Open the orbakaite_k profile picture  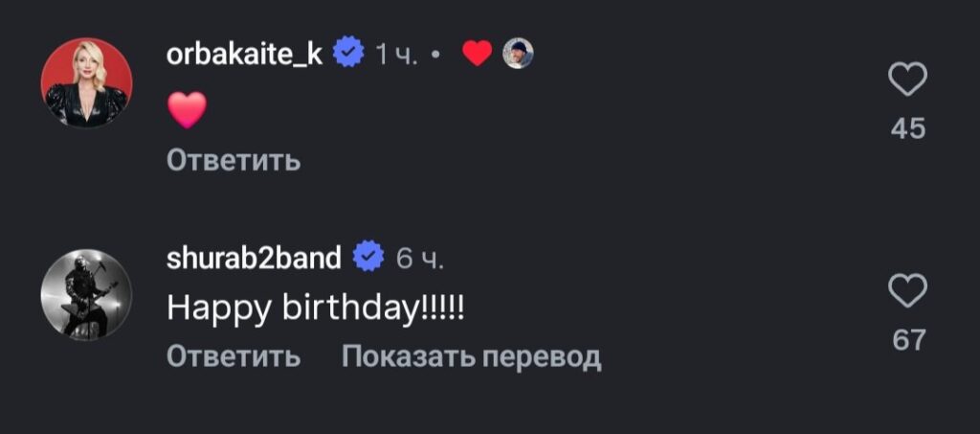86,84
